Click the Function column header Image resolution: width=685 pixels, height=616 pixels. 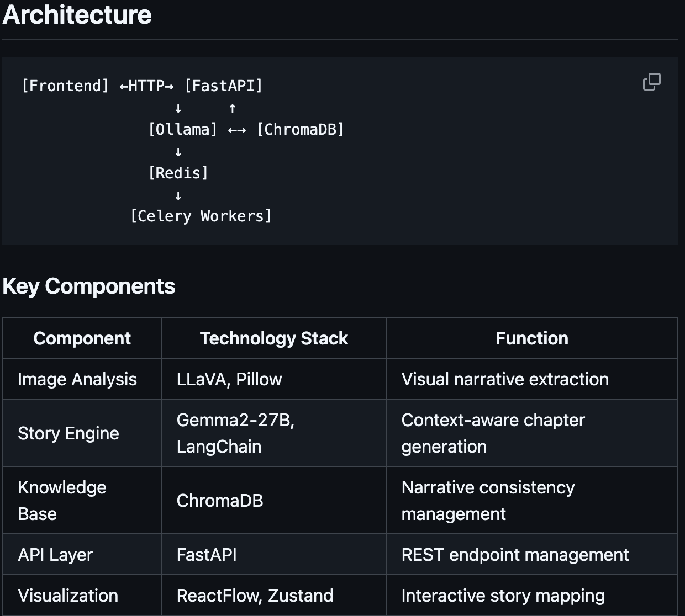click(532, 338)
